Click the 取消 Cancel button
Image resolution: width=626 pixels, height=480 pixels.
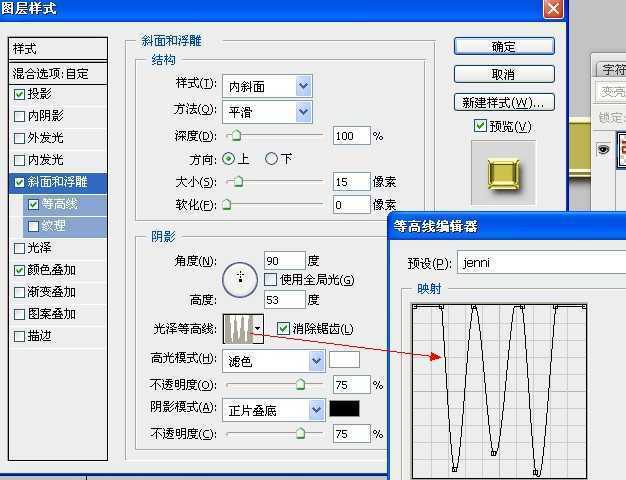point(504,74)
